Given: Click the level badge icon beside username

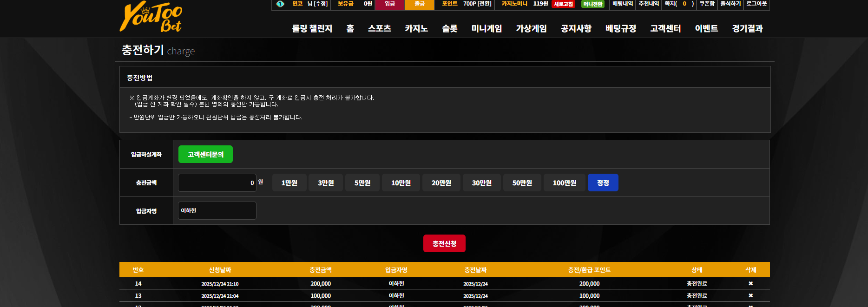Looking at the screenshot, I should [x=280, y=4].
